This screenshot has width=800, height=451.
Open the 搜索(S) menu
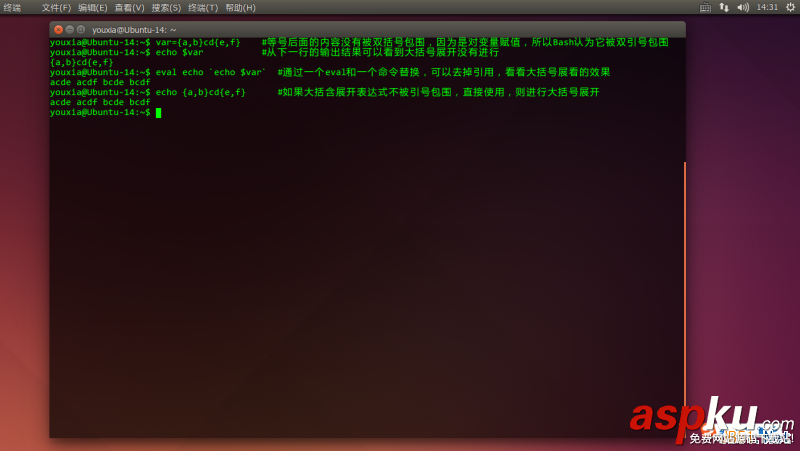click(166, 8)
